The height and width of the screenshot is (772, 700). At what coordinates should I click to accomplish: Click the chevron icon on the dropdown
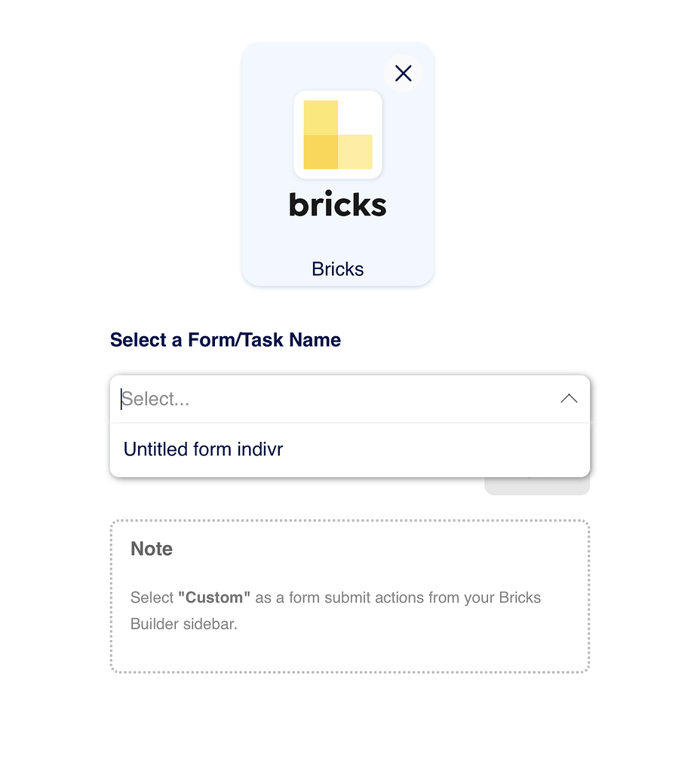[569, 398]
